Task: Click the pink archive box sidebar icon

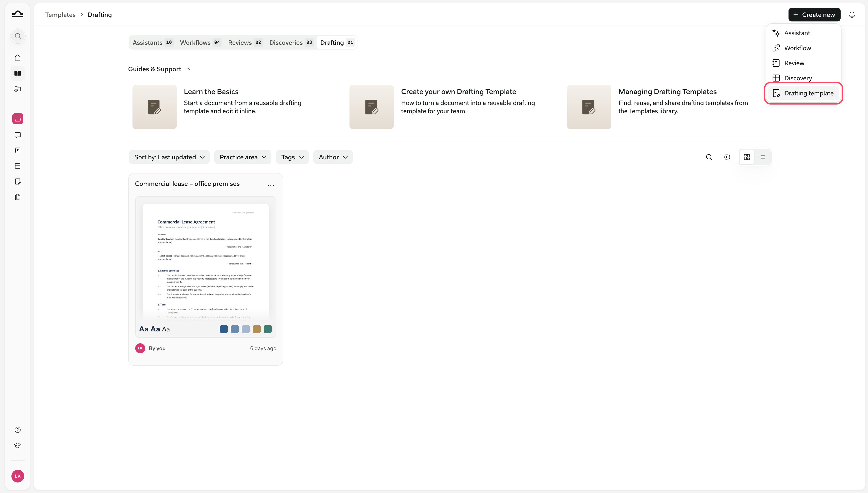Action: tap(18, 119)
